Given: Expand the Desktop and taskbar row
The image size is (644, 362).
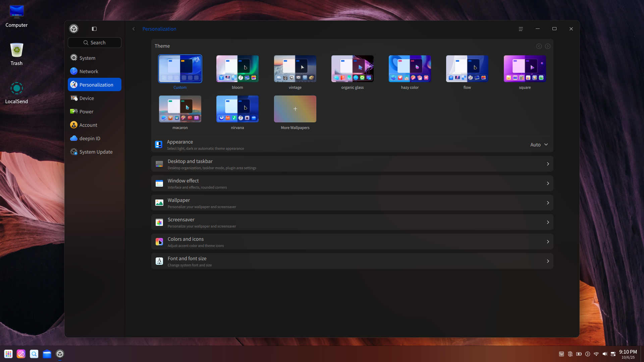Looking at the screenshot, I should pos(548,164).
